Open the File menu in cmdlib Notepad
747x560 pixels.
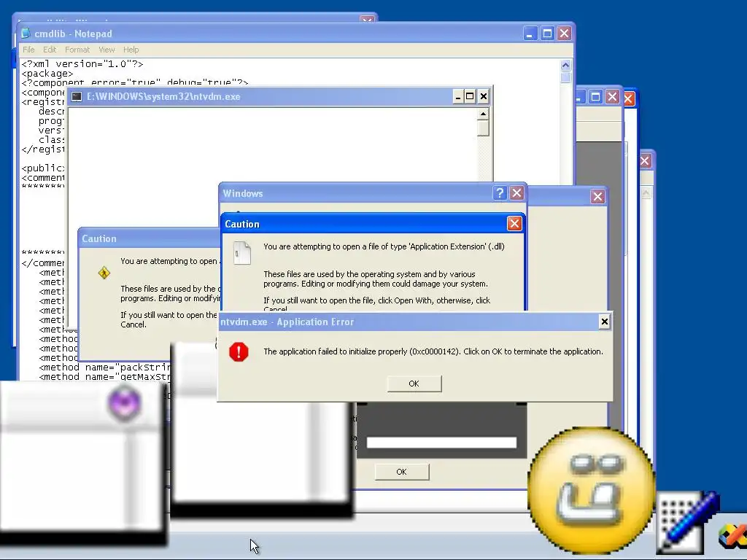(28, 50)
